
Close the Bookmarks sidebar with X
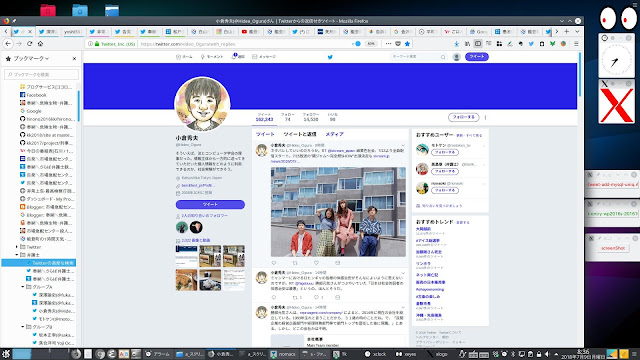pyautogui.click(x=74, y=59)
